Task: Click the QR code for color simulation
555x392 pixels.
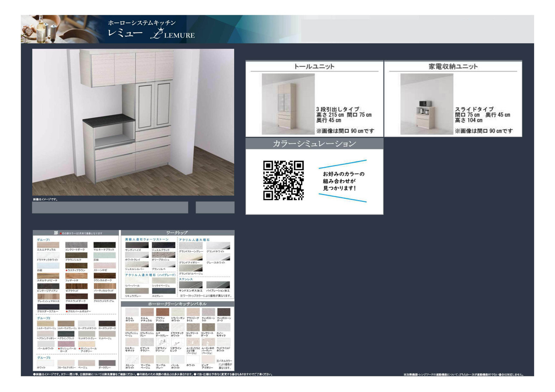Action: pyautogui.click(x=284, y=181)
